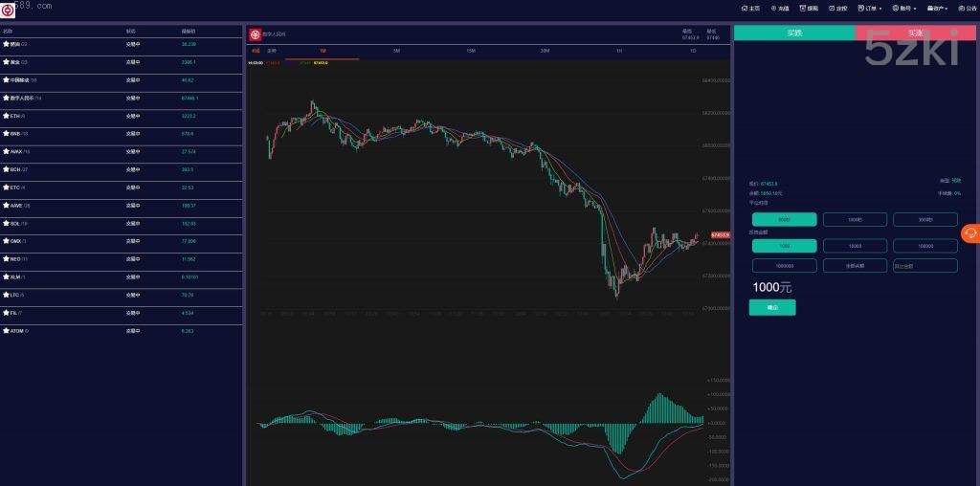
Task: Choose the 1000000 investment amount
Action: pos(785,266)
